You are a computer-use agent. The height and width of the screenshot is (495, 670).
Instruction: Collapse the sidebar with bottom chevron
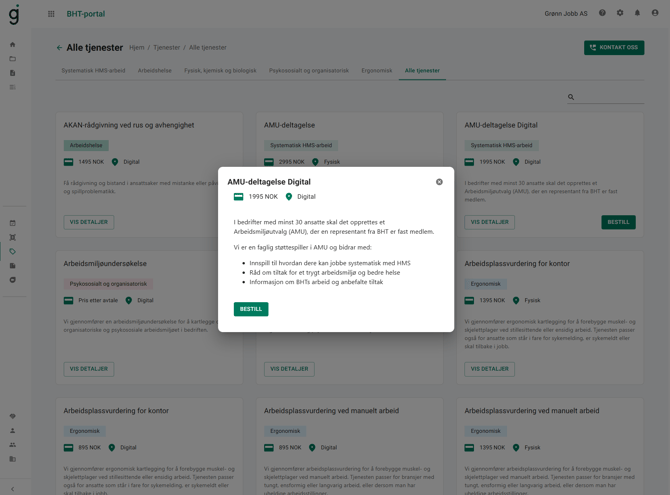tap(13, 489)
